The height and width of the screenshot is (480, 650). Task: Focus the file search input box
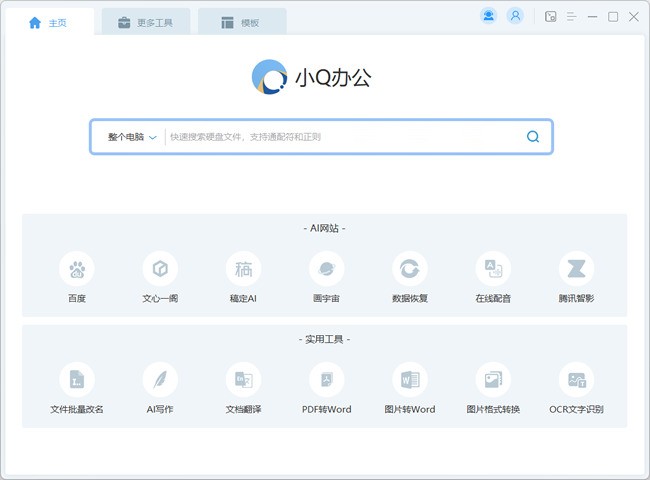tap(340, 137)
